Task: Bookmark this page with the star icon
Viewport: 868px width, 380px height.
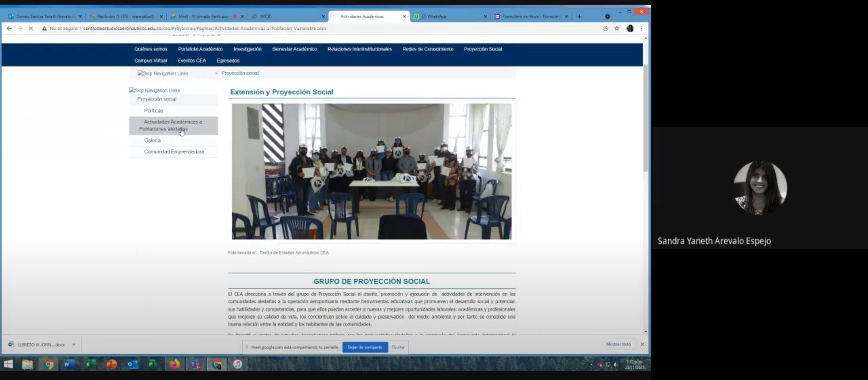Action: (617, 28)
